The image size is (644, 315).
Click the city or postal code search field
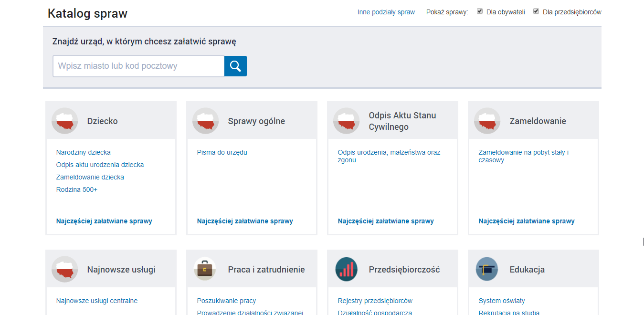pyautogui.click(x=138, y=66)
